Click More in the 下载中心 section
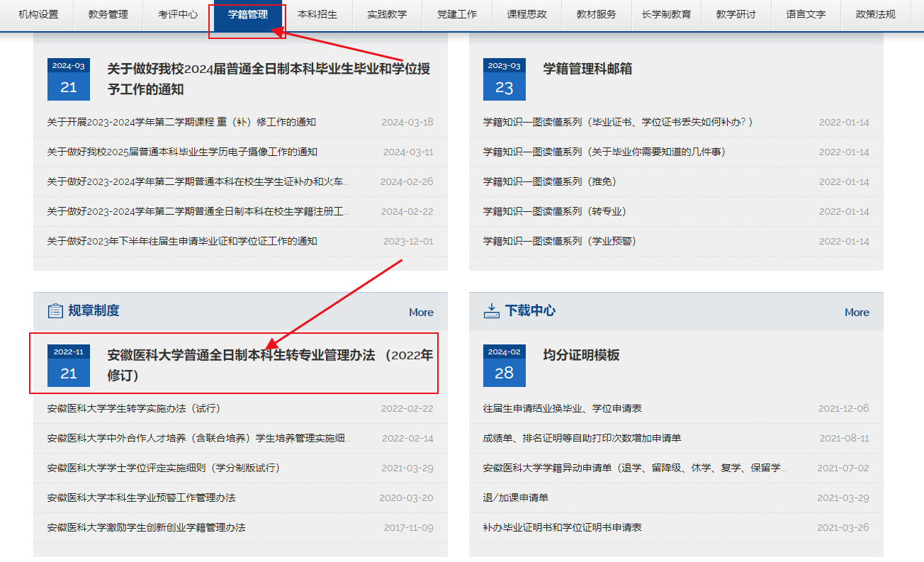Image resolution: width=924 pixels, height=562 pixels. tap(857, 313)
